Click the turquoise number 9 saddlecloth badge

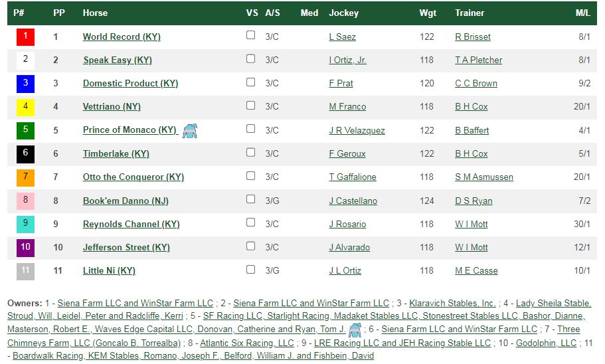click(x=25, y=225)
